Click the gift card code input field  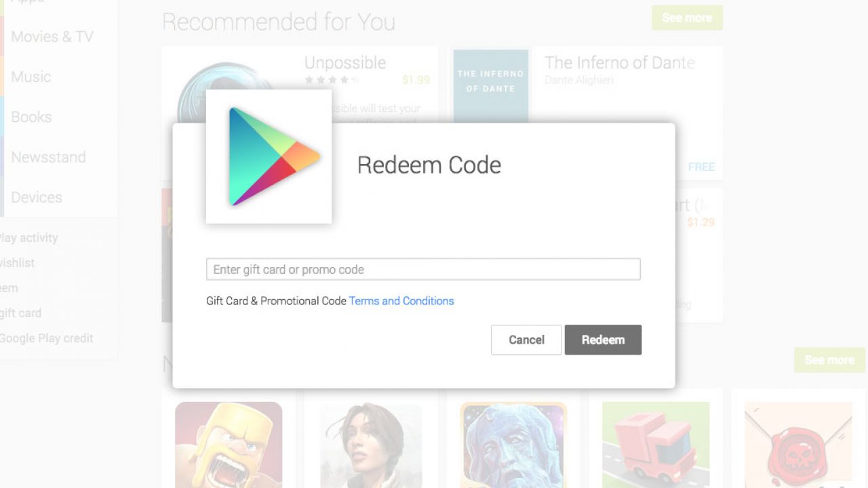coord(423,269)
